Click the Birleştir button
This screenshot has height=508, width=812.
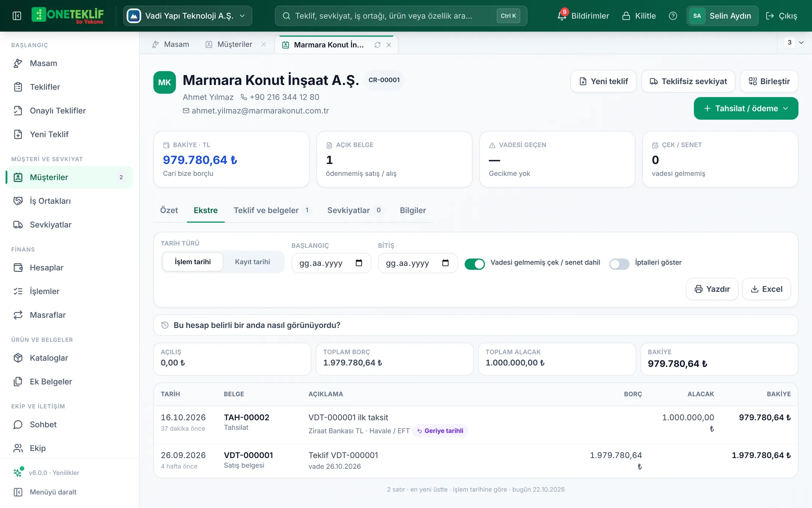click(769, 81)
